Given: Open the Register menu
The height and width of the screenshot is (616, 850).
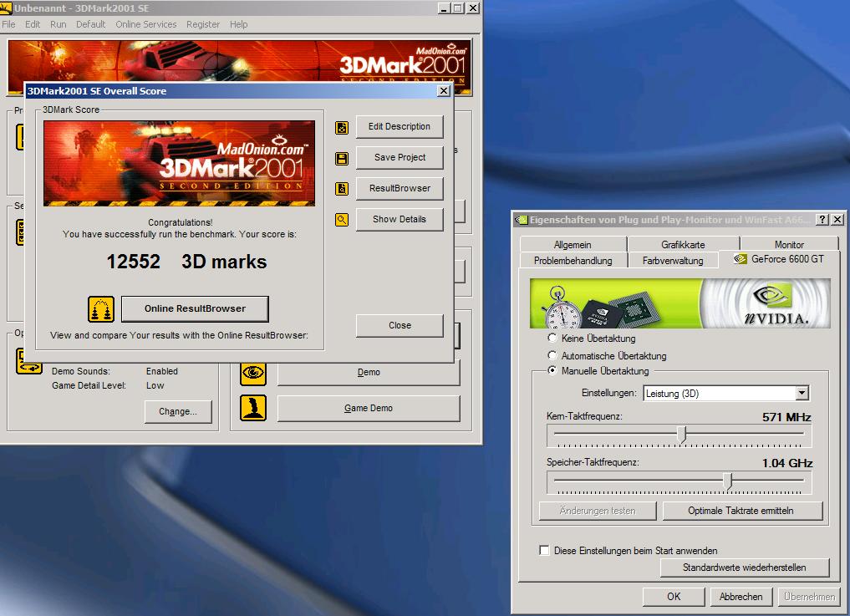Looking at the screenshot, I should 203,24.
